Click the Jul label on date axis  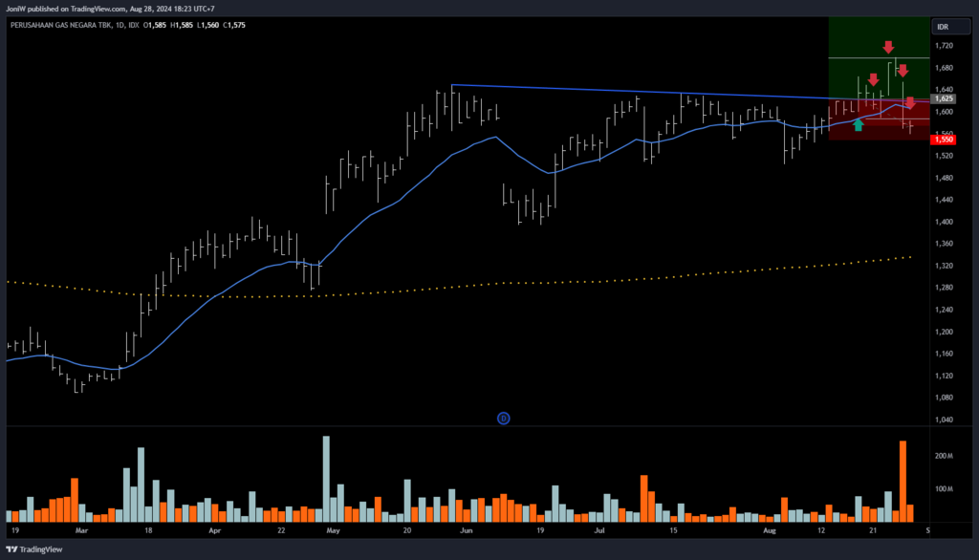point(599,528)
